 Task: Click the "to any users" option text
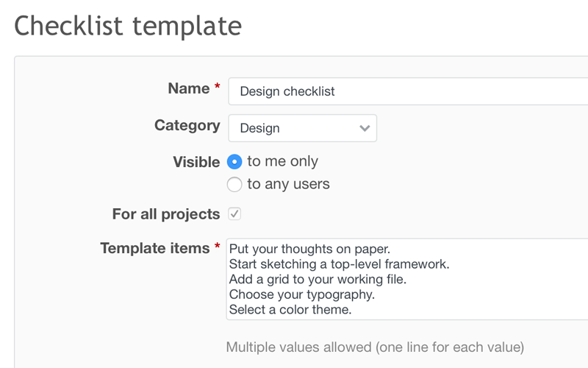point(288,184)
